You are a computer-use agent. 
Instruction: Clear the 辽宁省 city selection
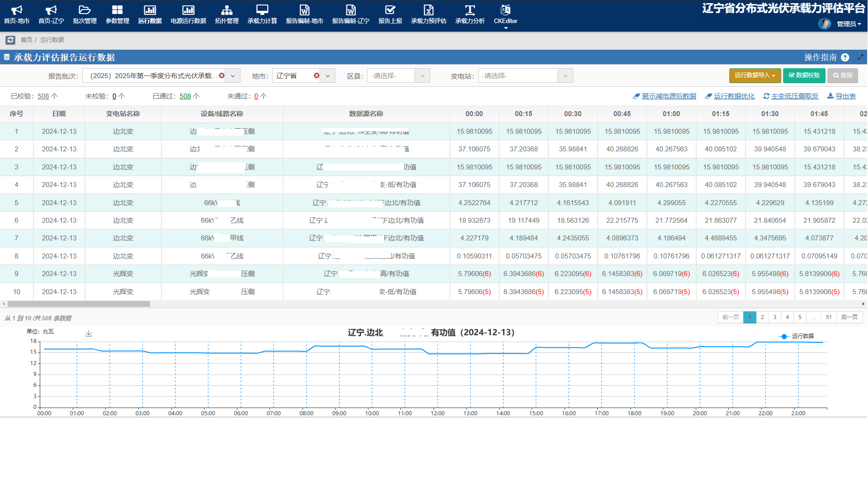[x=316, y=75]
